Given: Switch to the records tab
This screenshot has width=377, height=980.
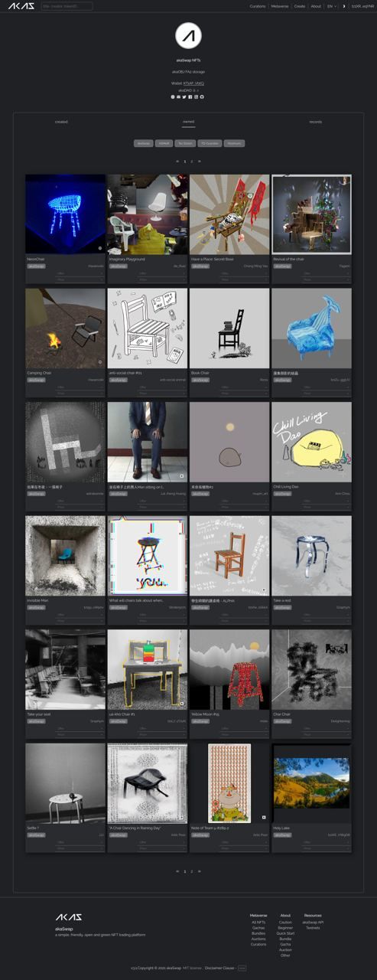Looking at the screenshot, I should [x=315, y=122].
